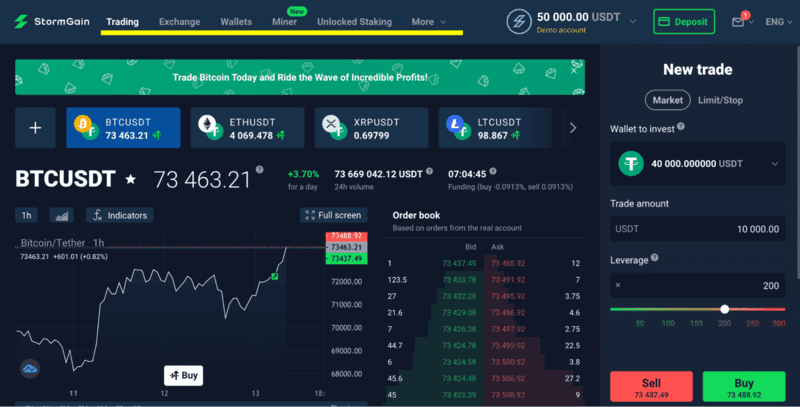Viewport: 800px width, 407px height.
Task: Open the Trading tab
Action: pyautogui.click(x=122, y=22)
